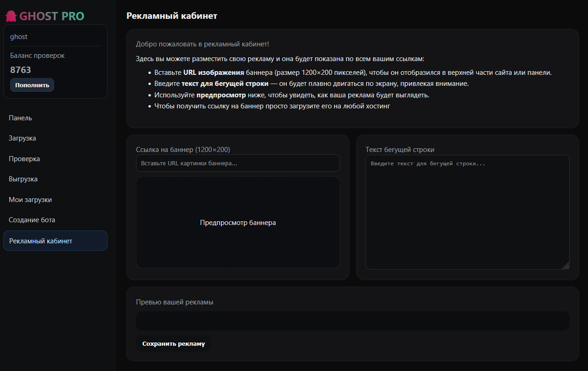The width and height of the screenshot is (588, 371).
Task: Click the line about uploading to хостинг
Action: point(272,106)
